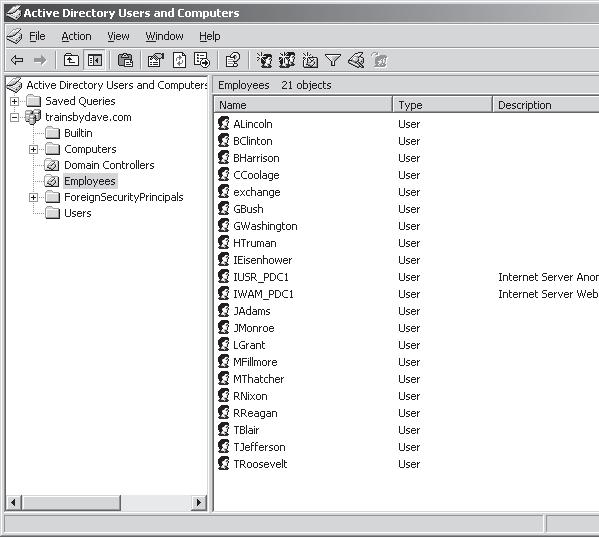Image resolution: width=599 pixels, height=538 pixels.
Task: Expand the Computers container
Action: [33, 149]
